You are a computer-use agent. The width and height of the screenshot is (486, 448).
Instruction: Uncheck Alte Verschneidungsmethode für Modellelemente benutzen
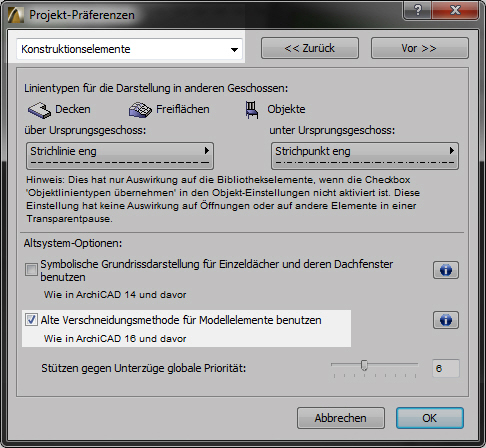coord(31,320)
